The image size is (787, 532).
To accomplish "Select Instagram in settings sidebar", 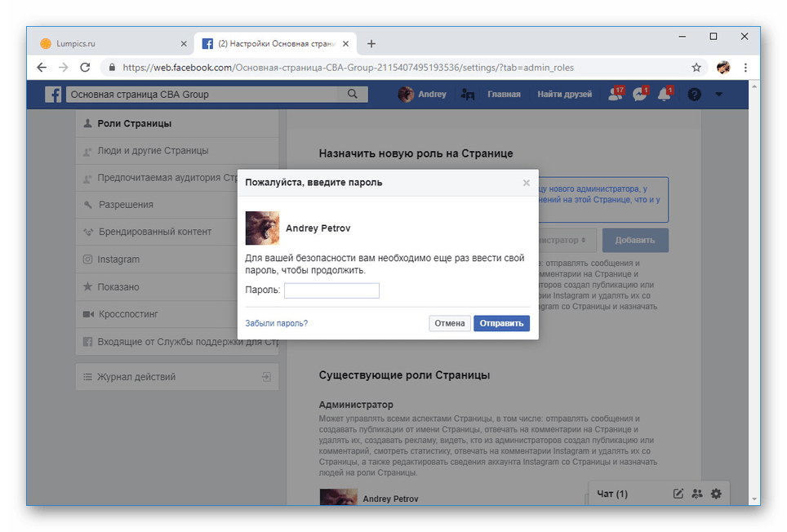I will click(119, 259).
